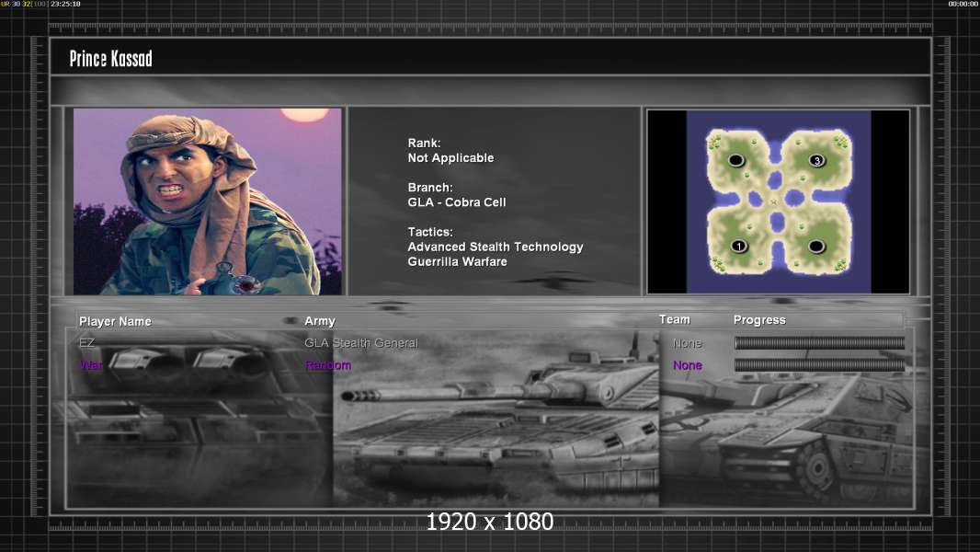This screenshot has width=980, height=552.
Task: Click GLA - Cobra Cell branch text
Action: 457,202
